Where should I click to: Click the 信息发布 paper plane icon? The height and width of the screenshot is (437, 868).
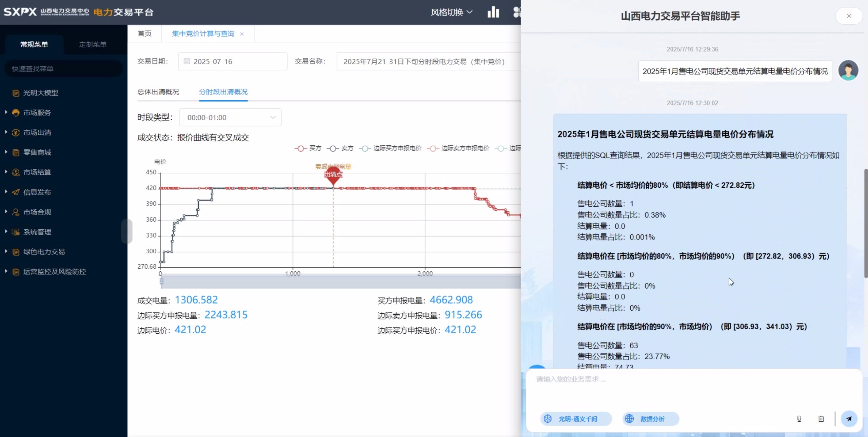click(x=16, y=192)
